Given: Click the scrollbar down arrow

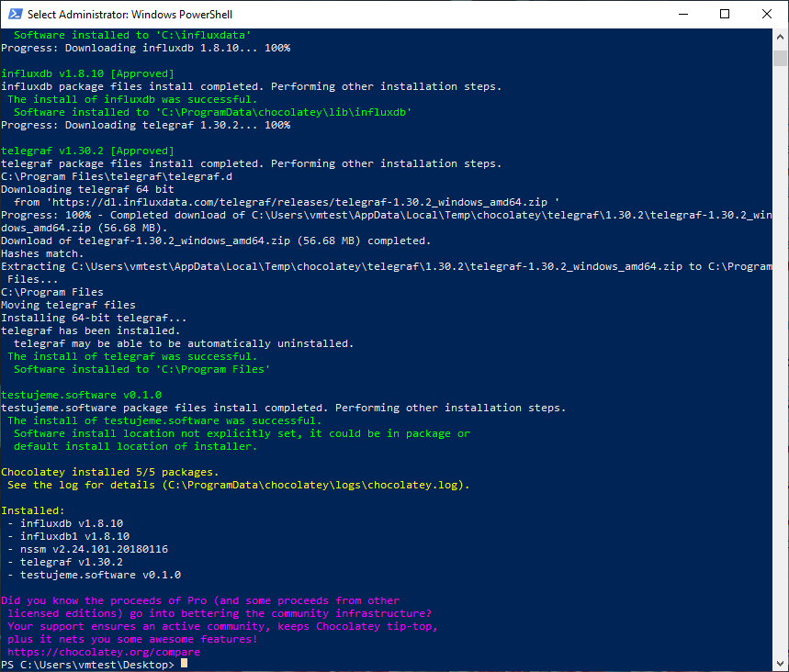Looking at the screenshot, I should [x=781, y=664].
